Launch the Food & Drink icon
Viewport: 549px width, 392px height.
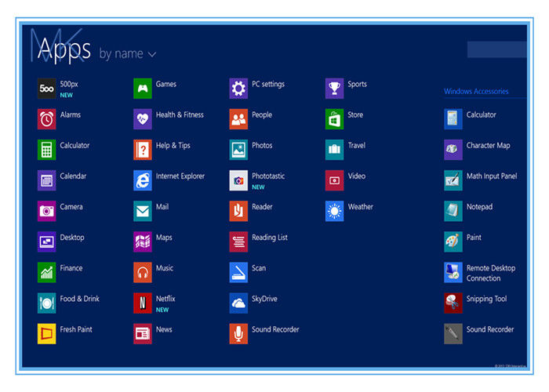pos(46,303)
